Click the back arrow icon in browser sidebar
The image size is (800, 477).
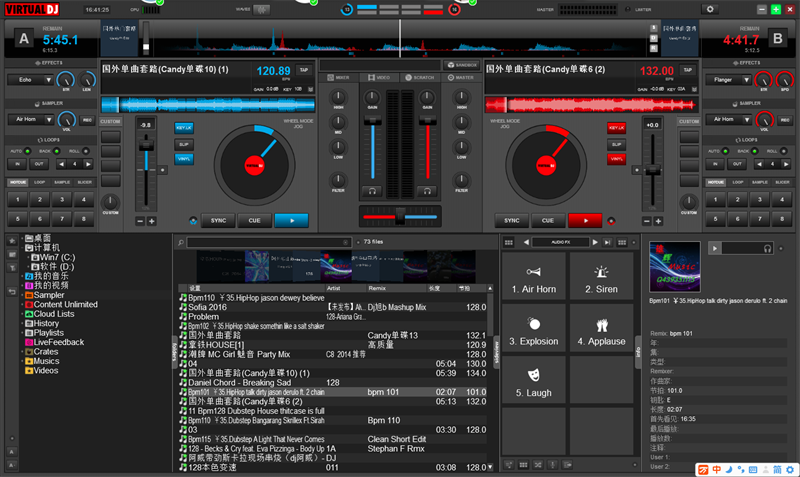tap(12, 291)
